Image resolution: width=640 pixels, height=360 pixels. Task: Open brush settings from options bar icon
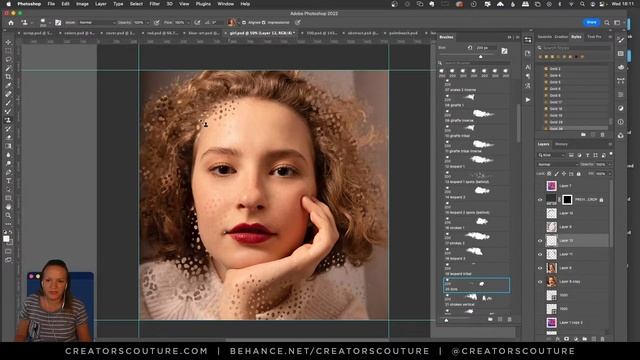(x=58, y=22)
